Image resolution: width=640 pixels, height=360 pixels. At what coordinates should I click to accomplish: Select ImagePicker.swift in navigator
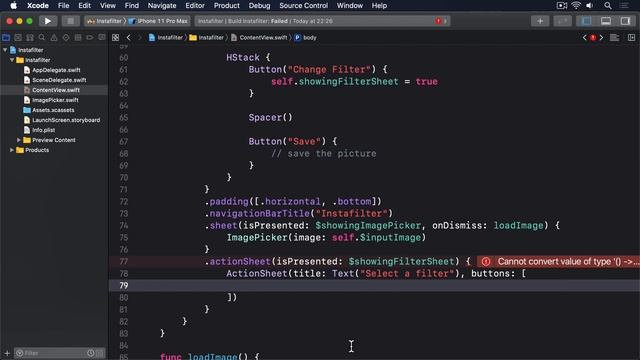coord(54,100)
